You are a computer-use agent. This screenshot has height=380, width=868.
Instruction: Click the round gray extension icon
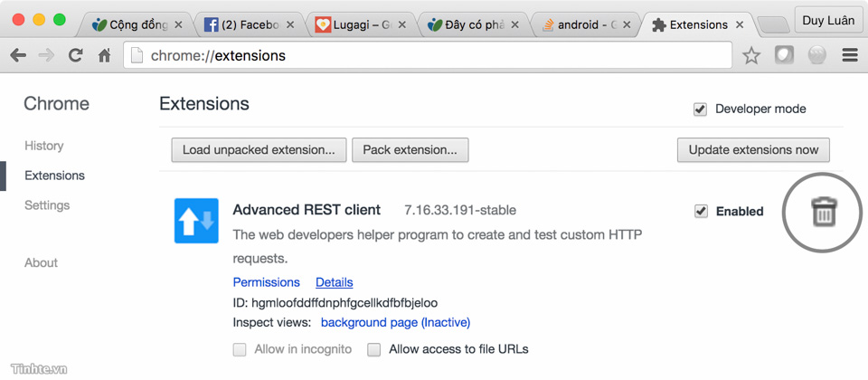(x=817, y=55)
